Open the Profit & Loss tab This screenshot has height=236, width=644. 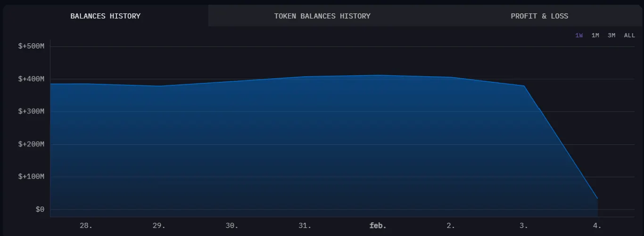tap(539, 16)
